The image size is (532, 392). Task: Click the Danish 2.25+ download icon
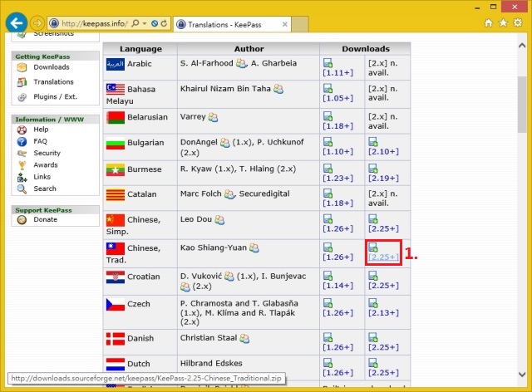[x=373, y=337]
